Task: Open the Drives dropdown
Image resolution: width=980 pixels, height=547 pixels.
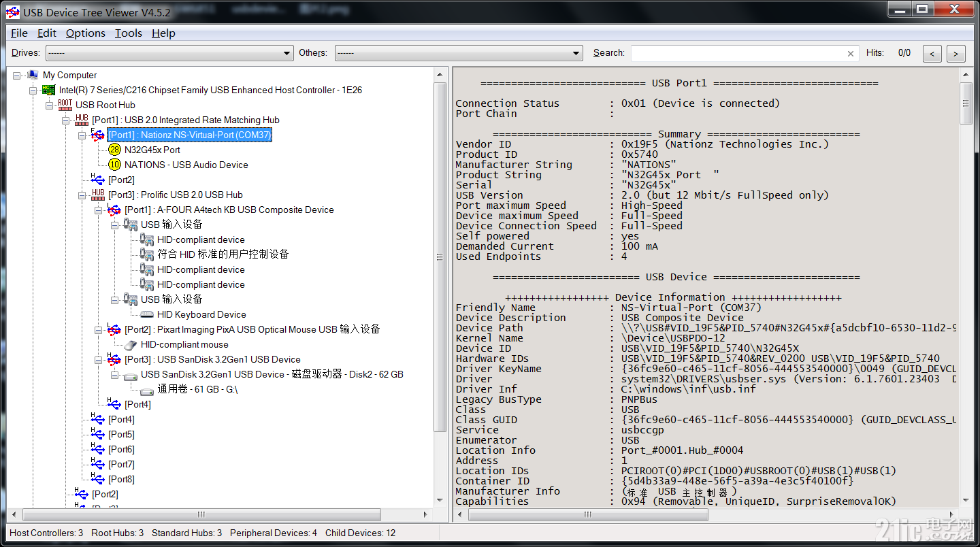Action: [169, 53]
